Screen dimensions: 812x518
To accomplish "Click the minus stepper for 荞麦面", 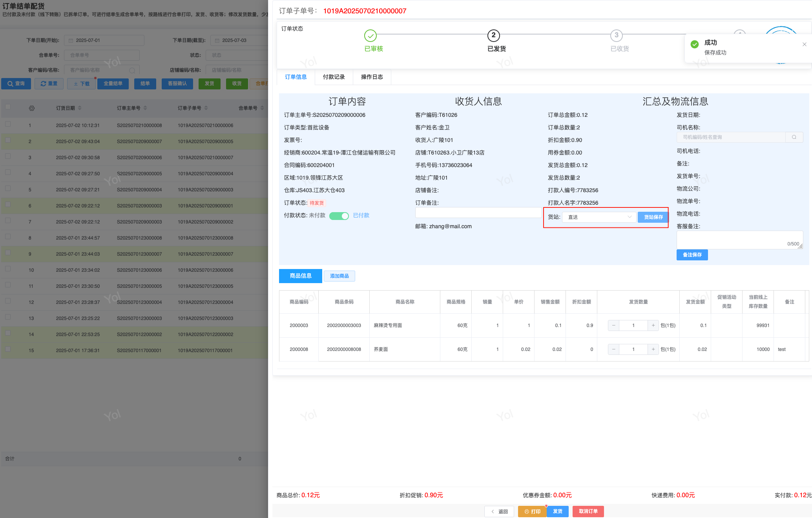I will click(613, 349).
